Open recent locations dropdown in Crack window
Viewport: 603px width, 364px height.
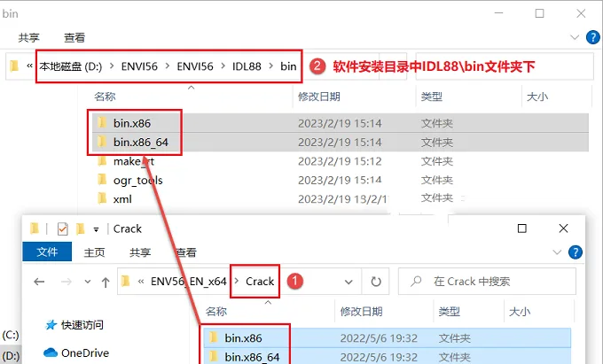[88, 282]
